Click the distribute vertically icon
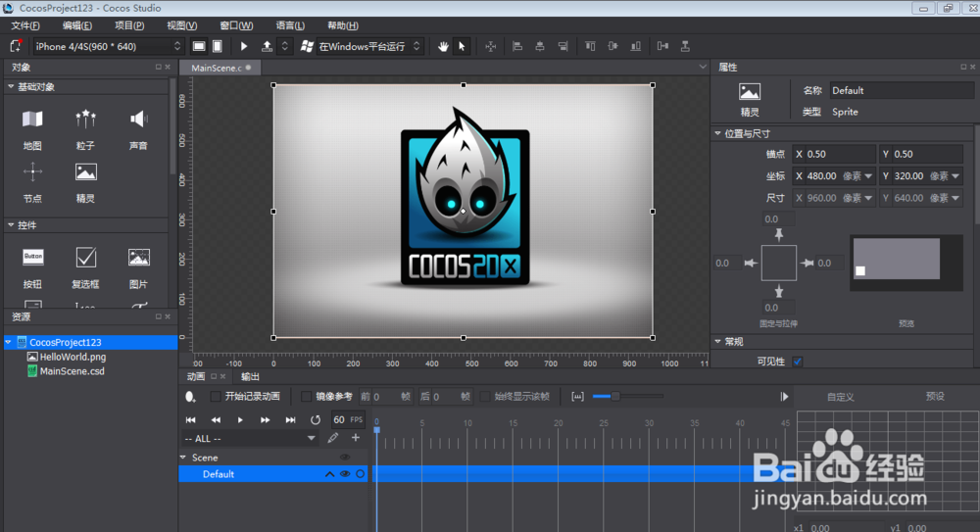This screenshot has height=532, width=980. (x=685, y=46)
